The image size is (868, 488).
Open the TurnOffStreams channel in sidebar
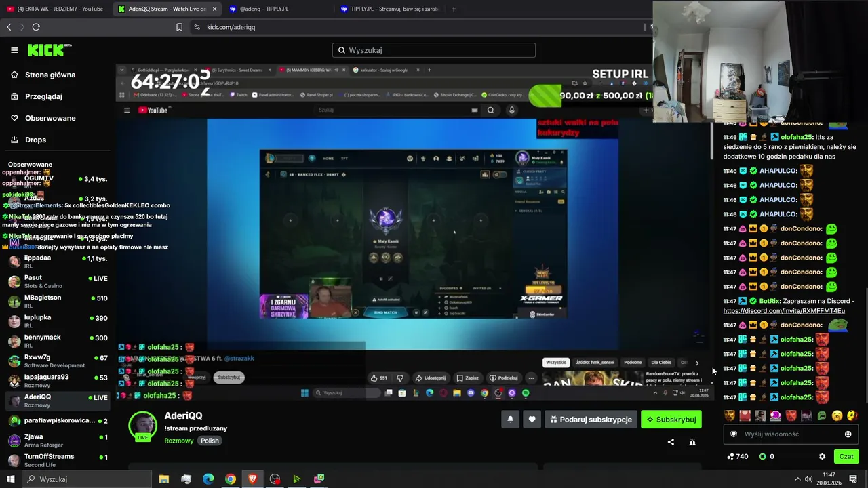pyautogui.click(x=57, y=460)
